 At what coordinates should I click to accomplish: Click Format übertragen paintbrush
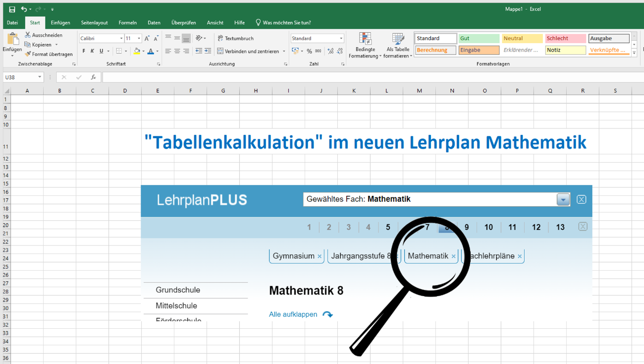point(49,54)
